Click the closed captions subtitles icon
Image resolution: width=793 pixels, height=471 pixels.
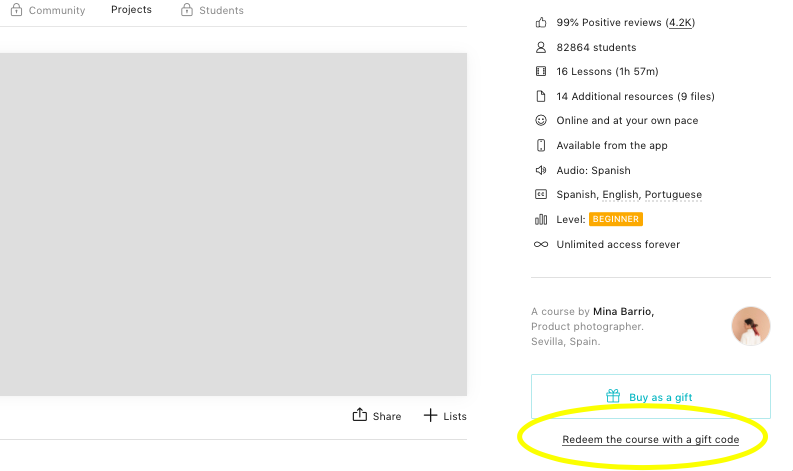click(x=541, y=194)
